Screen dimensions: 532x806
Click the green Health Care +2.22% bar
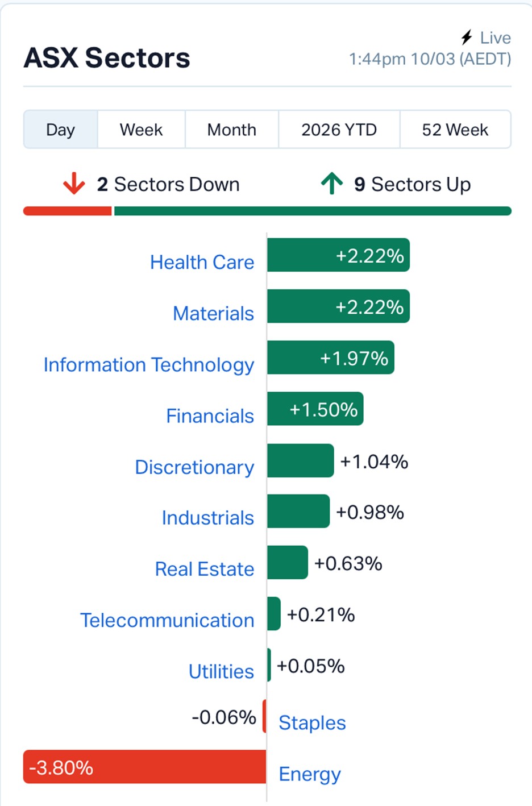(x=338, y=255)
